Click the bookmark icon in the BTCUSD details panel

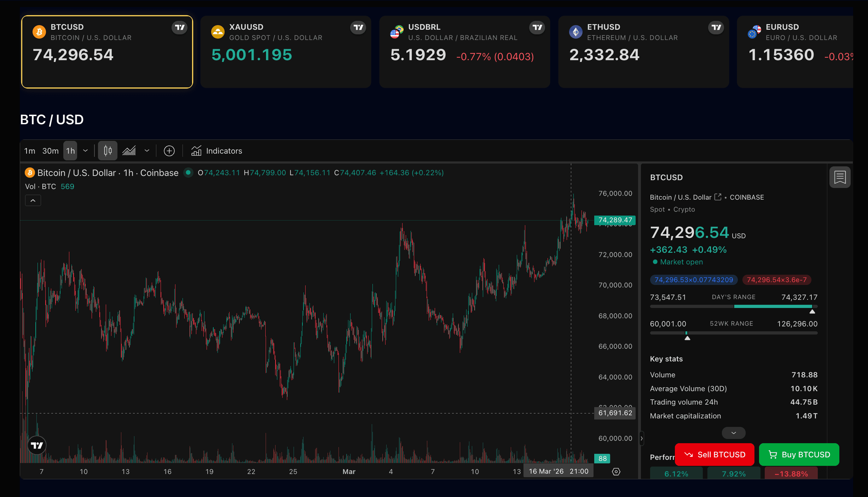tap(840, 177)
